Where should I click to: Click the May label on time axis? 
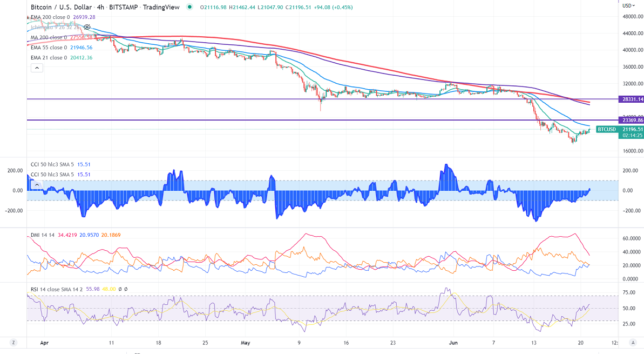point(246,343)
